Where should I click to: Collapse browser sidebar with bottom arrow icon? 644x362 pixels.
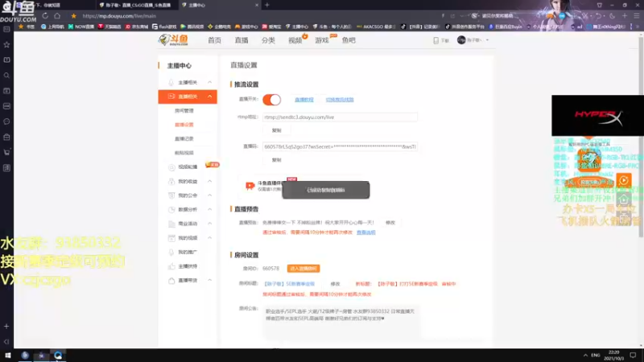6,341
